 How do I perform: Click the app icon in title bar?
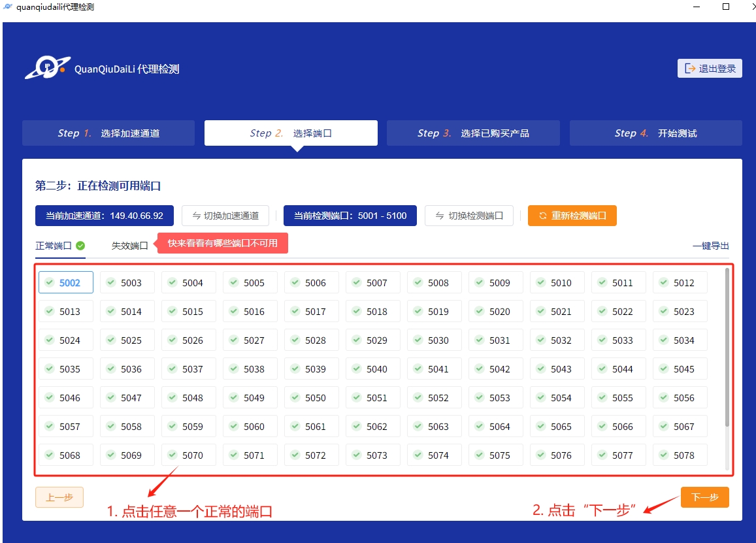pos(8,7)
